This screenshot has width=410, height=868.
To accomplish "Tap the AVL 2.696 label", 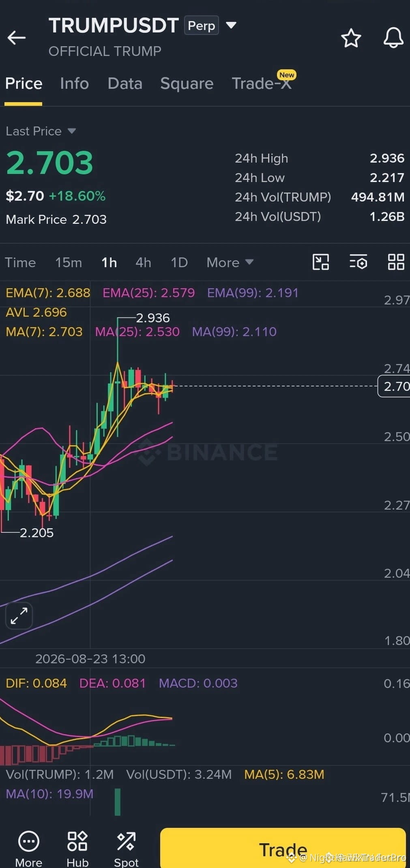I will (36, 312).
